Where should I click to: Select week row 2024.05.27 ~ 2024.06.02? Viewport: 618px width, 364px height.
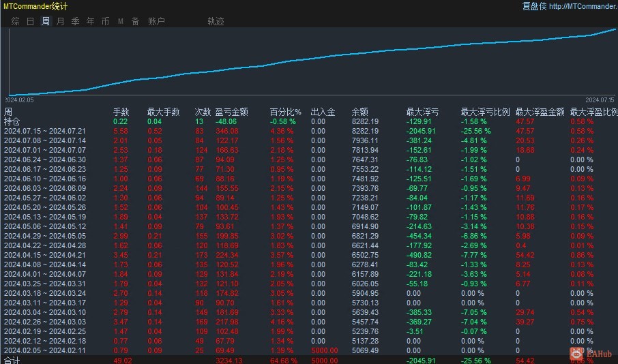309,198
